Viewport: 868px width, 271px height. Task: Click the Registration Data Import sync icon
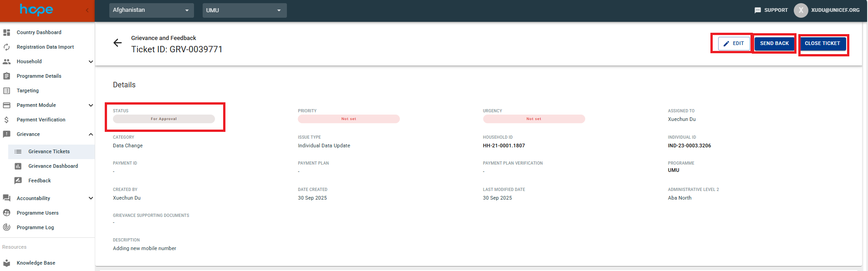point(7,47)
